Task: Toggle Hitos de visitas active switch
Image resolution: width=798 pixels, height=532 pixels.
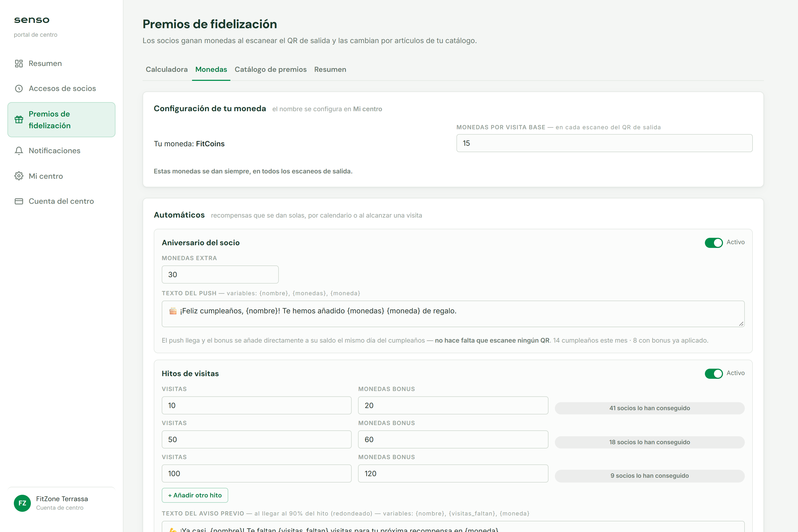Action: [x=713, y=373]
